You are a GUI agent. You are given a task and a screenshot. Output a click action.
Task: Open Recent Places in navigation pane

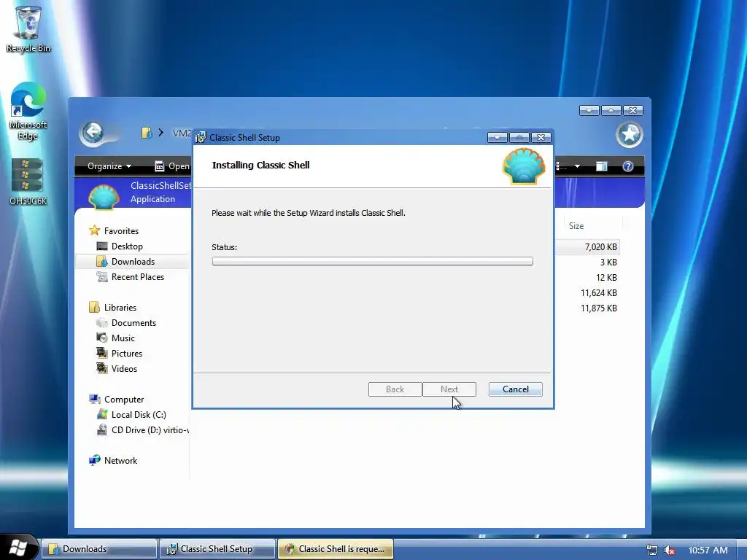click(x=137, y=276)
